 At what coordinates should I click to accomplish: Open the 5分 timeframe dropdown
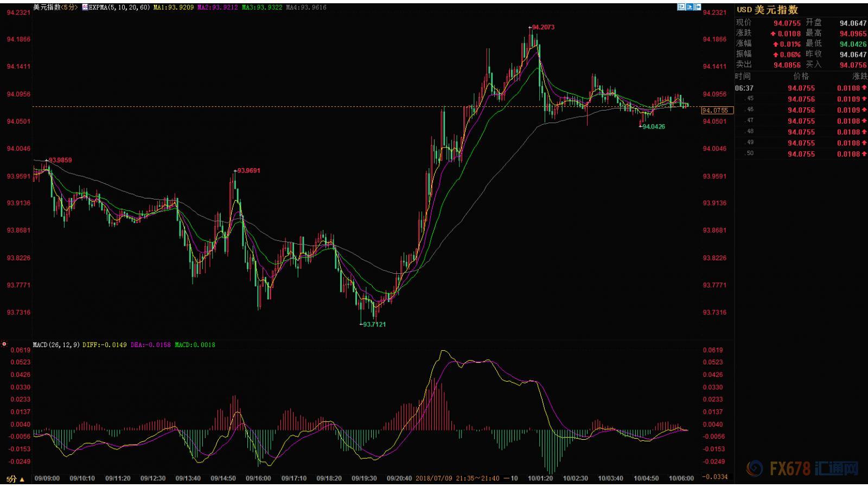coord(15,479)
